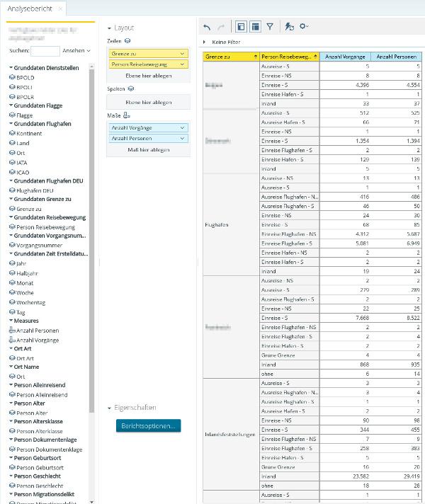The image size is (425, 504).
Task: Collapse the Eigenschaften section
Action: [109, 408]
